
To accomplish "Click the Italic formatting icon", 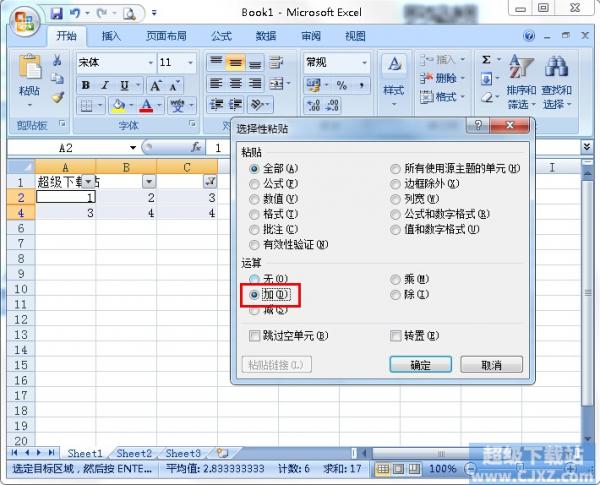I will pyautogui.click(x=103, y=84).
